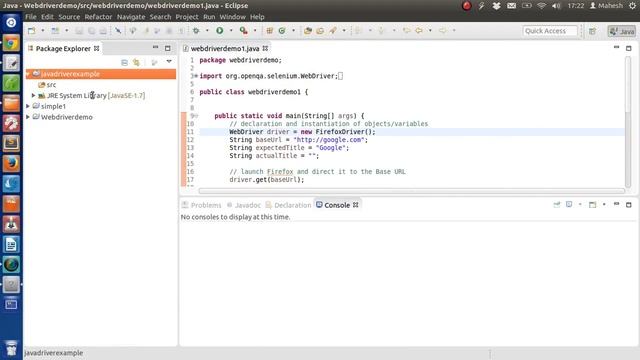The image size is (640, 360).
Task: Switch to the Declaration tab
Action: click(288, 205)
